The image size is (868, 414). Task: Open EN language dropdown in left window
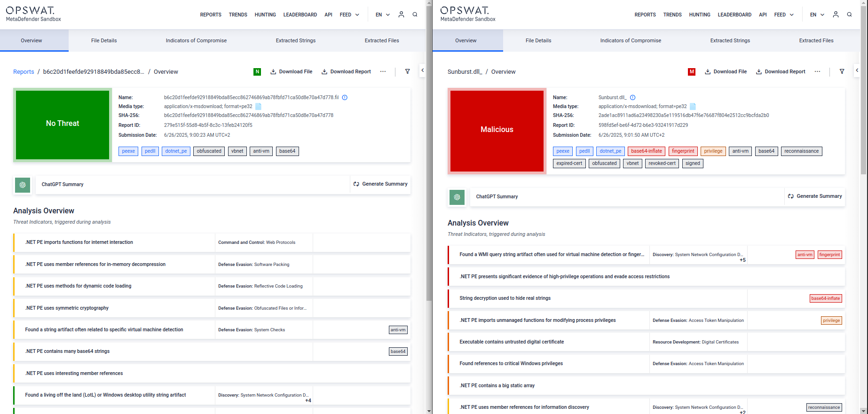tap(383, 15)
